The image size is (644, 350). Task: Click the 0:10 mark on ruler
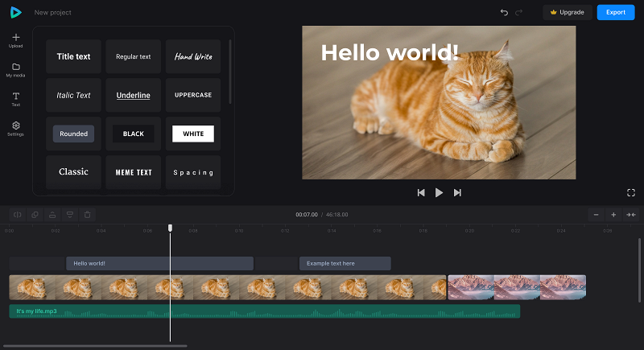(238, 231)
